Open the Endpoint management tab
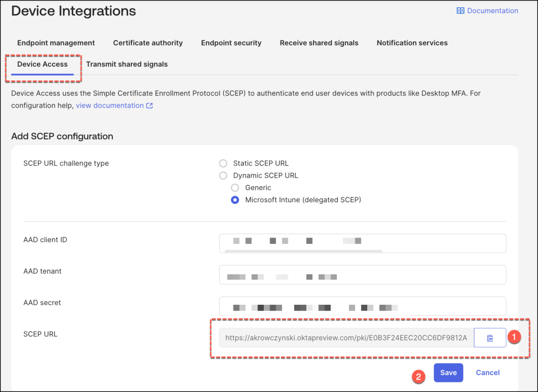 (x=56, y=43)
